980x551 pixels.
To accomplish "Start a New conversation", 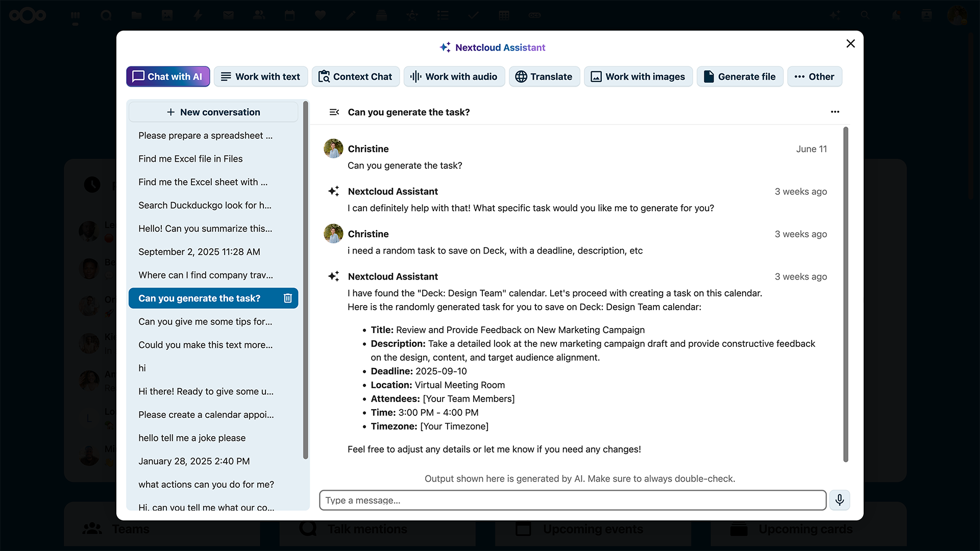I will pyautogui.click(x=213, y=112).
